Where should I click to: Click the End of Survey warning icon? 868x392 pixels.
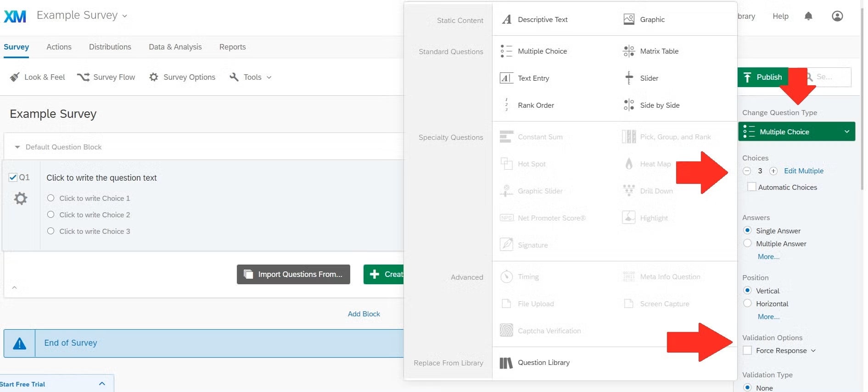tap(19, 343)
